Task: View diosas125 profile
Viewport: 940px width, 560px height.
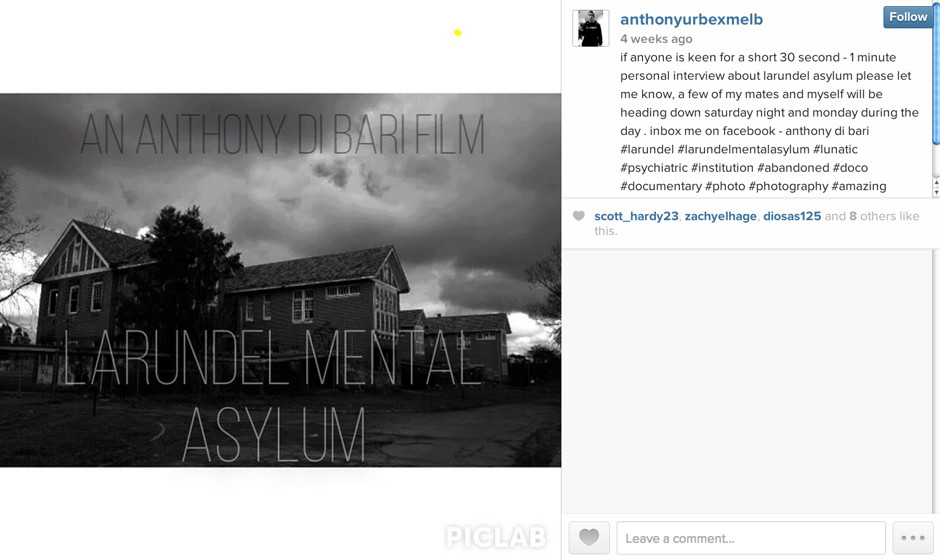Action: (x=792, y=216)
